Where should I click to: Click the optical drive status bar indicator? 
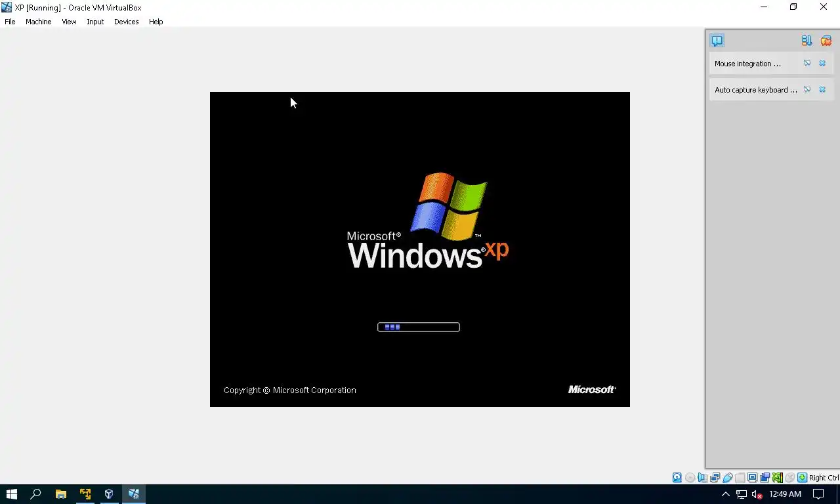coord(690,478)
